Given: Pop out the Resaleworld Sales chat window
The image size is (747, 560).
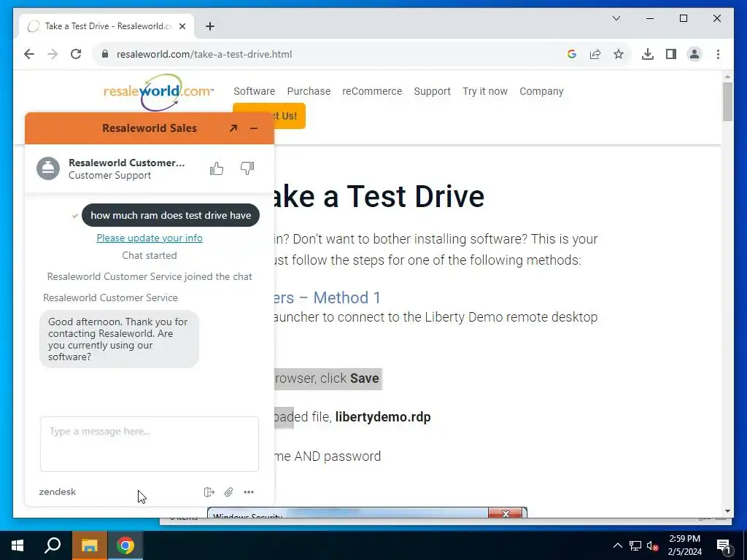Looking at the screenshot, I should pos(233,128).
